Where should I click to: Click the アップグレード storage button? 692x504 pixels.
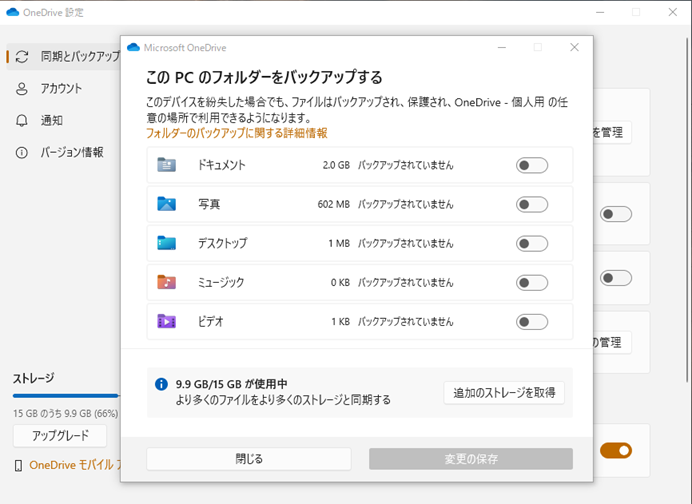(x=60, y=436)
